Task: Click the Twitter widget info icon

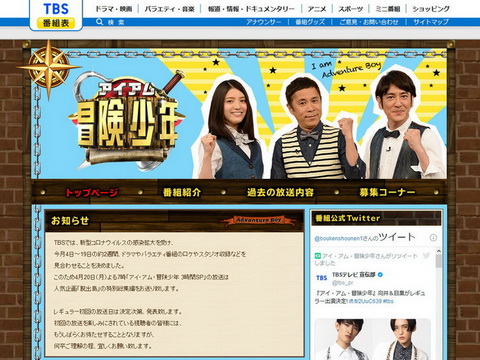Action: [433, 238]
